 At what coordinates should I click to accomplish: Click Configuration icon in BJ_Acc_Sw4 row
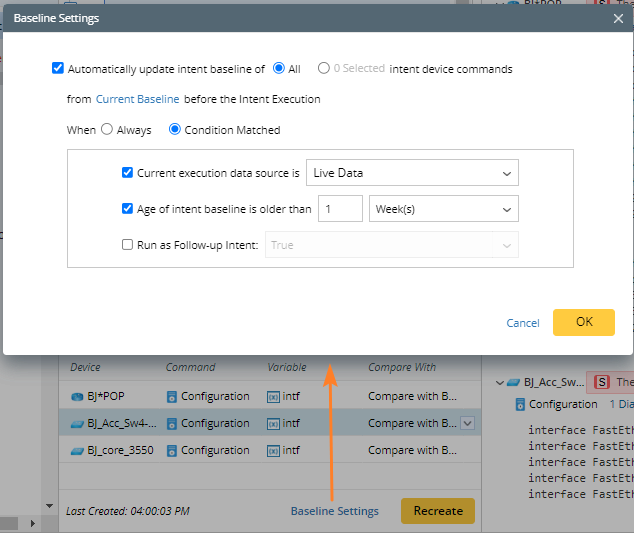[172, 423]
